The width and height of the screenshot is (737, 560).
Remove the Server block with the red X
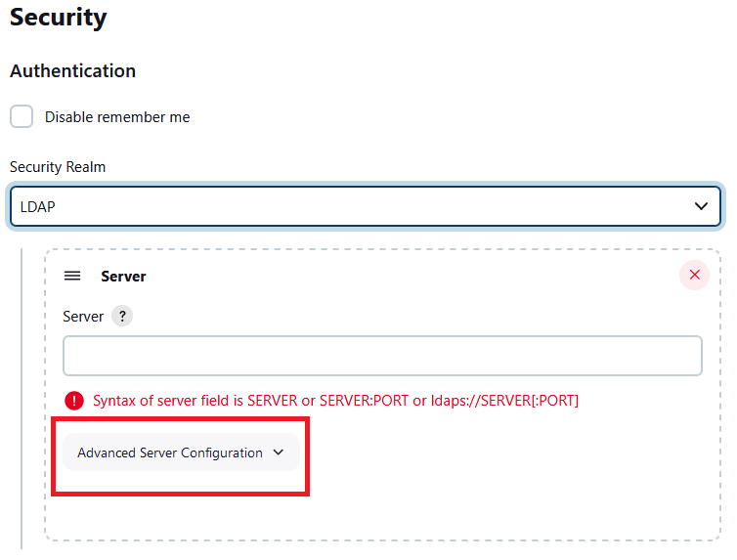point(694,275)
